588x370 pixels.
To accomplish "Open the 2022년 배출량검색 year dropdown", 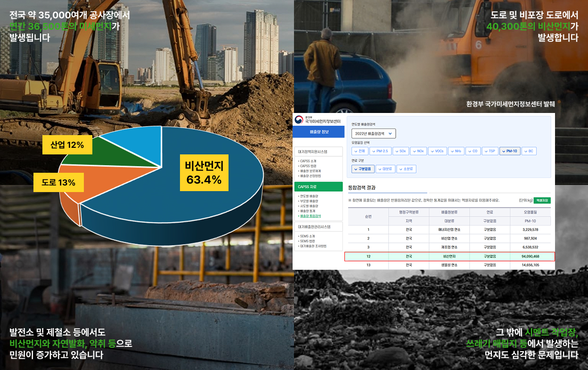I will [x=374, y=134].
